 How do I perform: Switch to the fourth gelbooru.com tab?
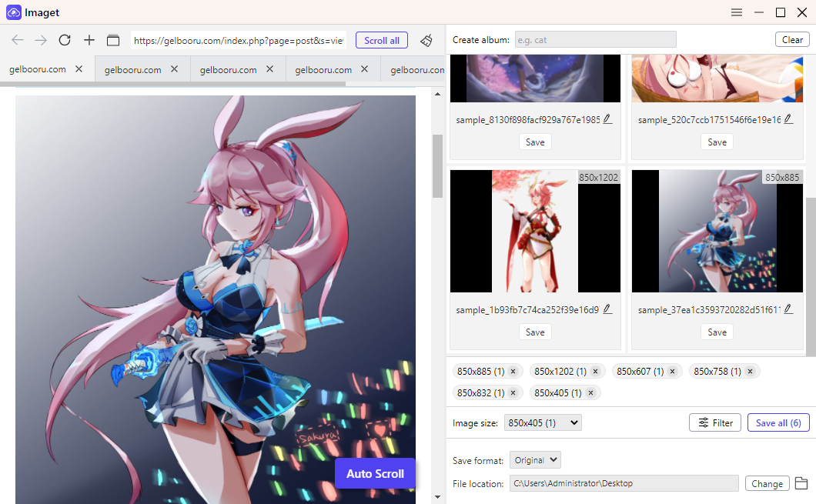pos(323,70)
